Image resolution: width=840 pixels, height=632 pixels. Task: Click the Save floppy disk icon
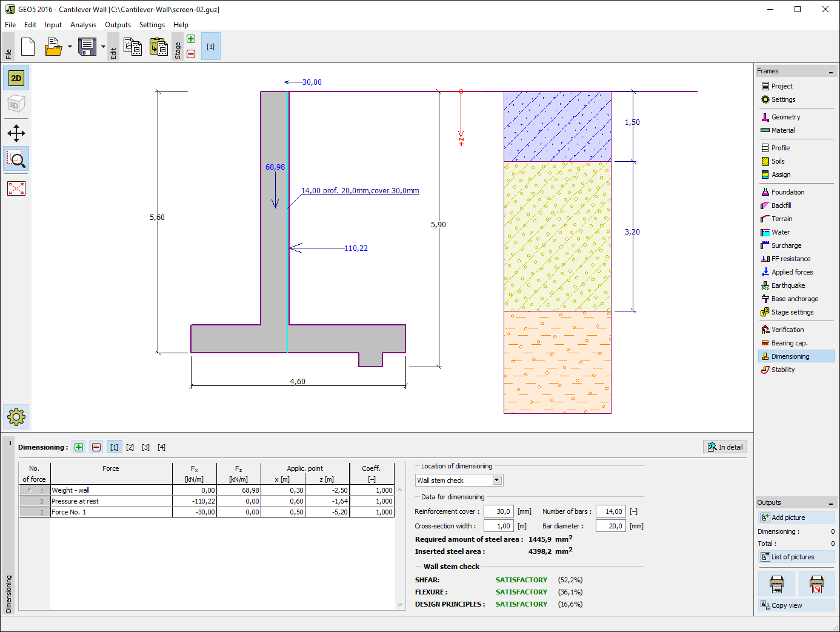(87, 47)
